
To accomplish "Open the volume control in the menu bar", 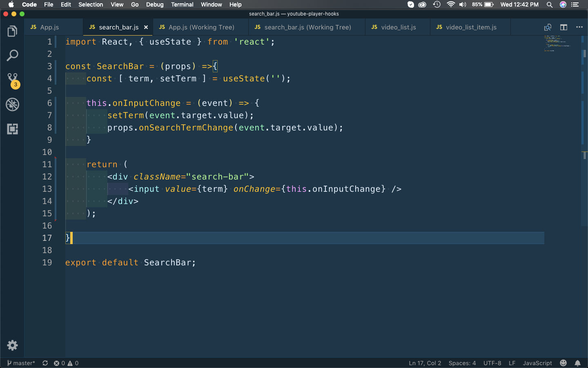I will point(463,4).
